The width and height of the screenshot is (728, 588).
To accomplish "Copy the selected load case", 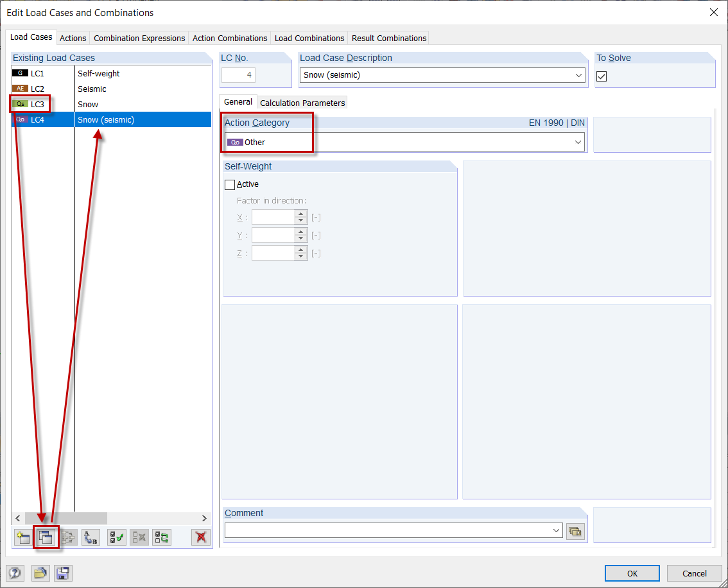I will click(46, 537).
